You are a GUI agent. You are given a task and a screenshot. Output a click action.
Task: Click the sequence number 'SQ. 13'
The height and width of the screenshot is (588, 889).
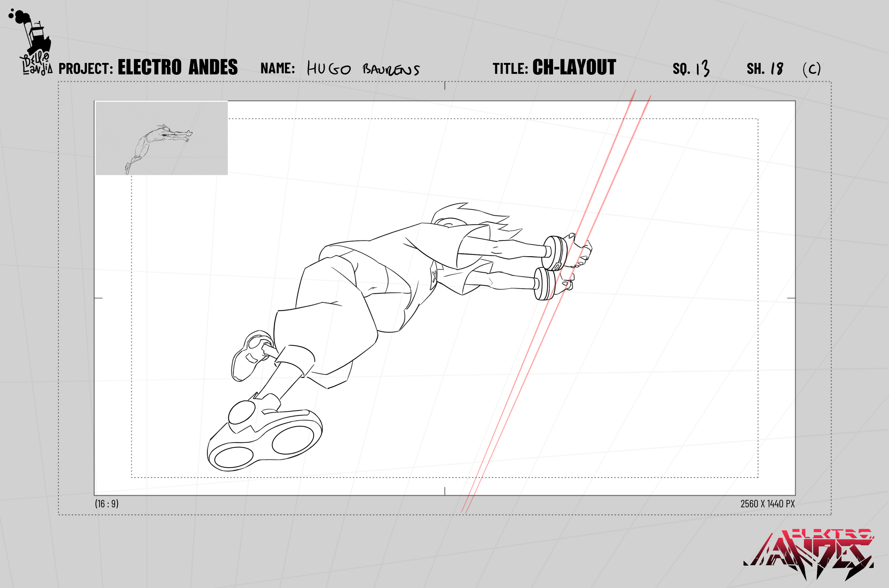[x=691, y=68]
